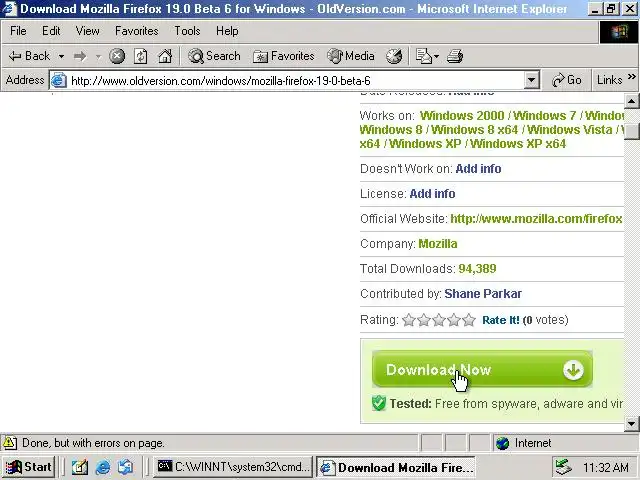This screenshot has width=640, height=480.
Task: Open the File menu
Action: [18, 31]
